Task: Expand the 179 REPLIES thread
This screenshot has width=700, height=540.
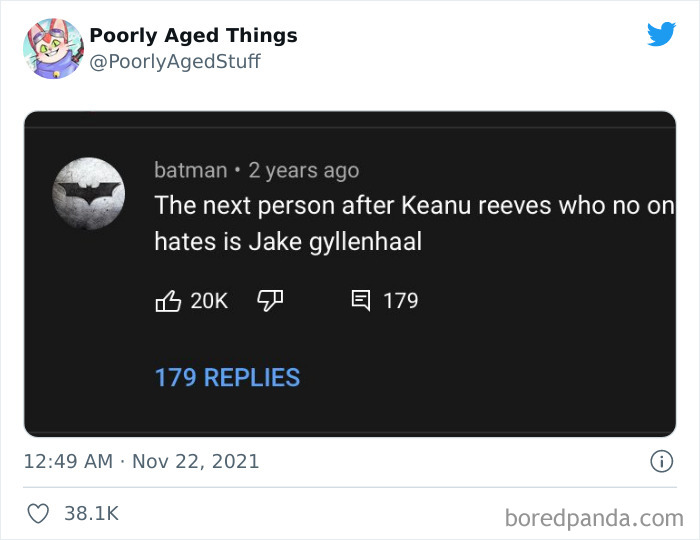Action: point(227,377)
